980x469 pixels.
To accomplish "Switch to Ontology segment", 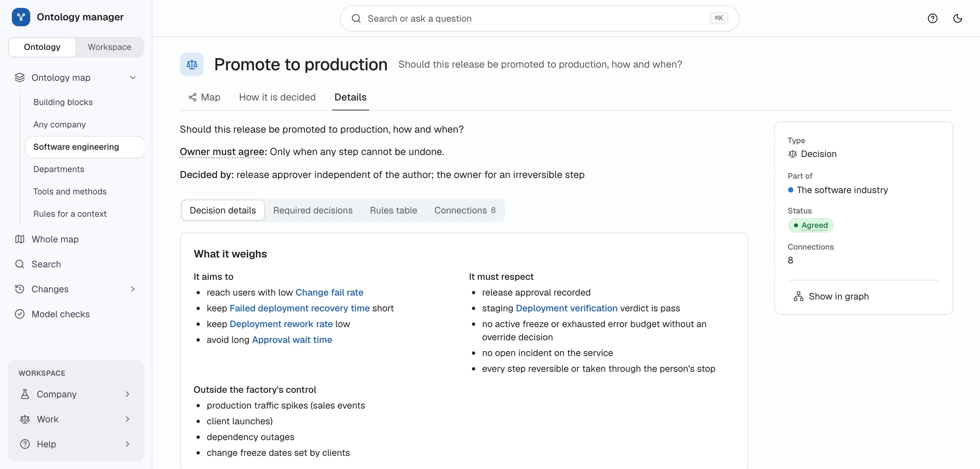I will [42, 47].
